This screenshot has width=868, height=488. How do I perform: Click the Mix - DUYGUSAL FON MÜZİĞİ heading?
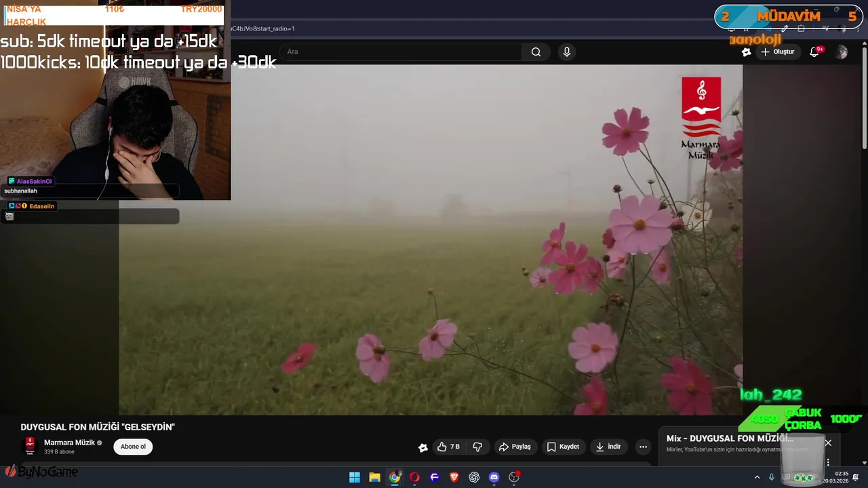(730, 439)
